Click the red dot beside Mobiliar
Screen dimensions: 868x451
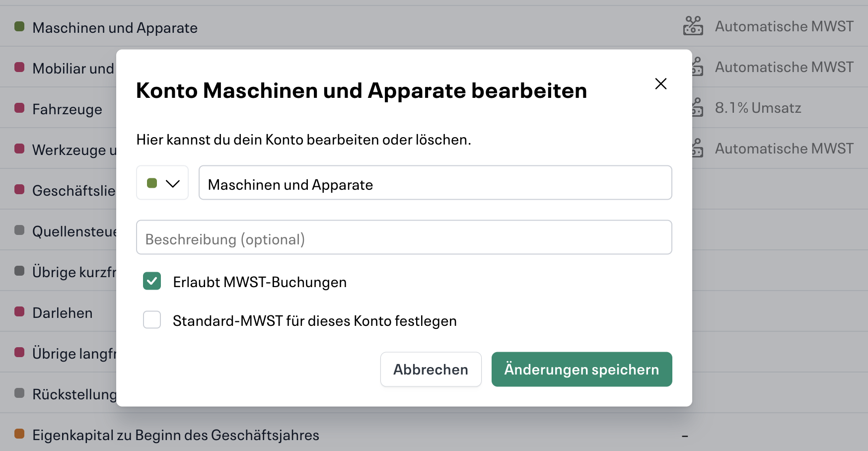20,67
